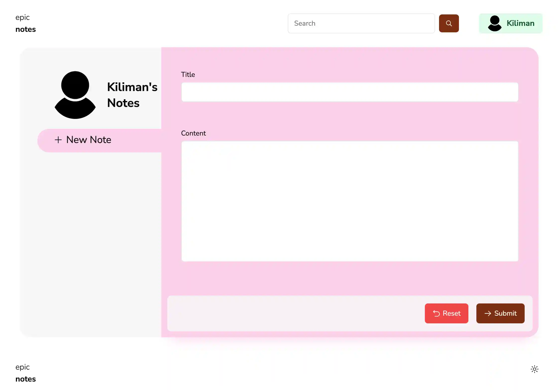The image size is (558, 392).
Task: Click the Content field label
Action: [x=193, y=133]
